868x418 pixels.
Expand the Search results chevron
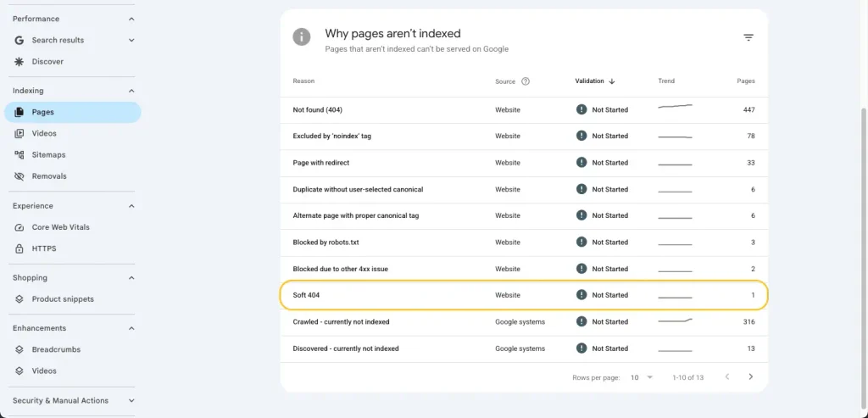(131, 40)
